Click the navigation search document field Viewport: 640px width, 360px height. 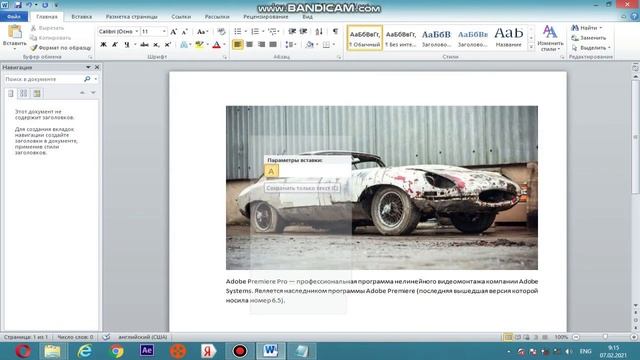tap(43, 79)
